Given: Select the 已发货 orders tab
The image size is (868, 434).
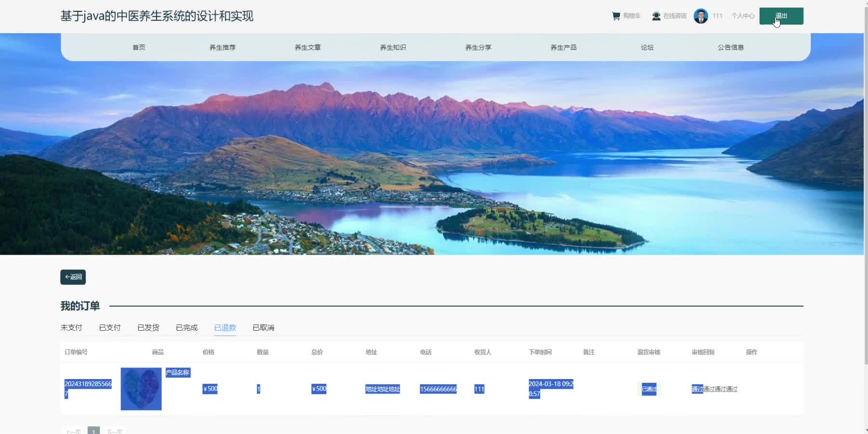Looking at the screenshot, I should click(x=149, y=327).
